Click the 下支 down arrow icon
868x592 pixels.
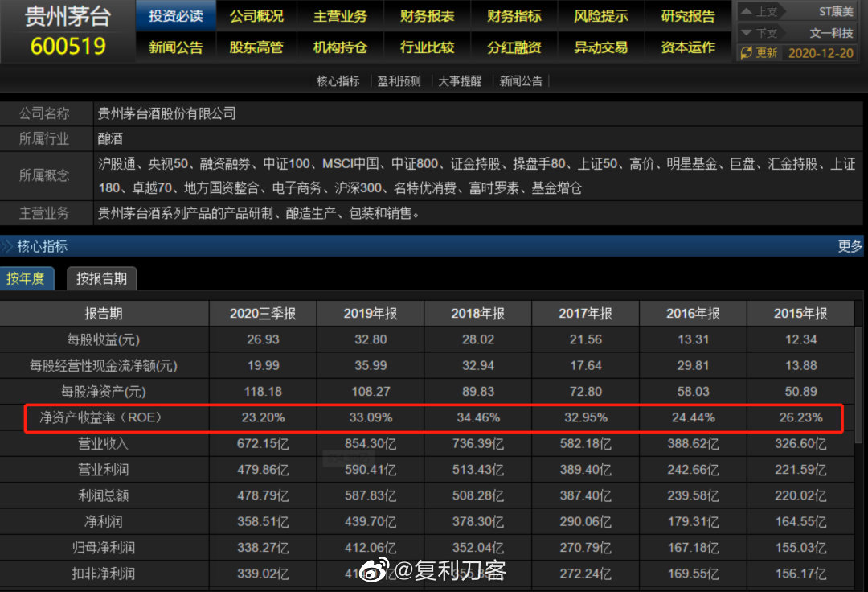pyautogui.click(x=746, y=33)
